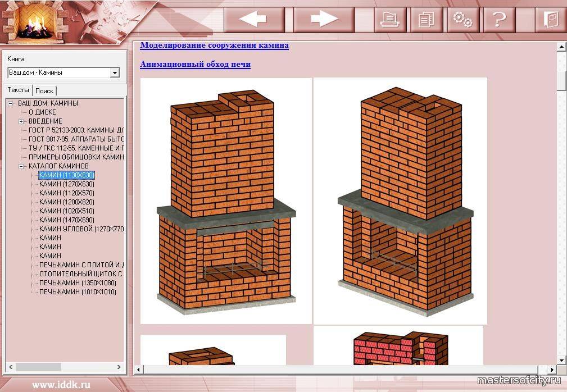Click the exit door icon

(550, 20)
